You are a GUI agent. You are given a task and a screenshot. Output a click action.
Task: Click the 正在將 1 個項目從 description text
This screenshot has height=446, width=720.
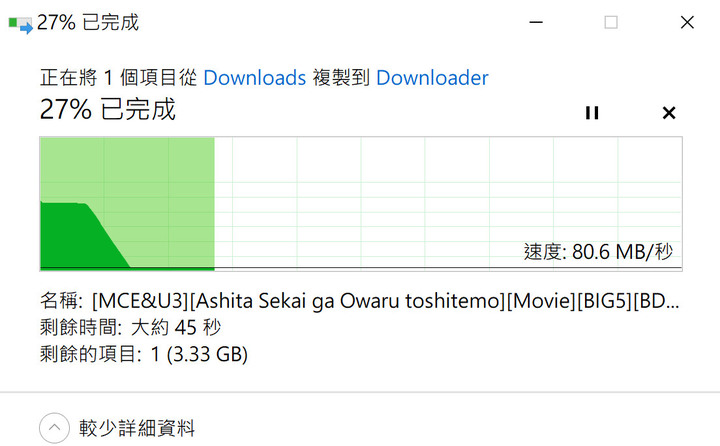[x=118, y=78]
